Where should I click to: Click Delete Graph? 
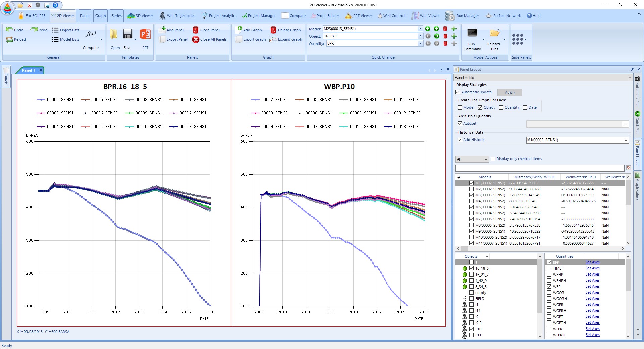pos(286,30)
